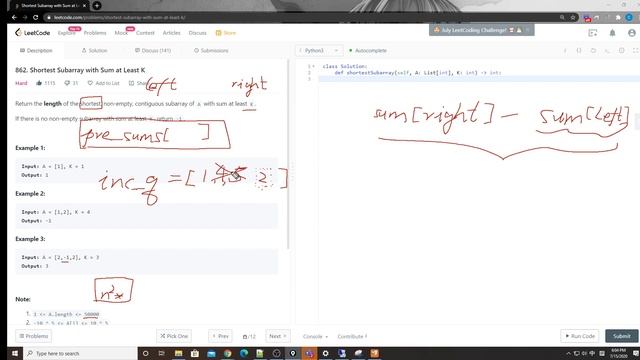This screenshot has width=640, height=360.
Task: Open the Action Center notifications icon
Action: pos(635,353)
